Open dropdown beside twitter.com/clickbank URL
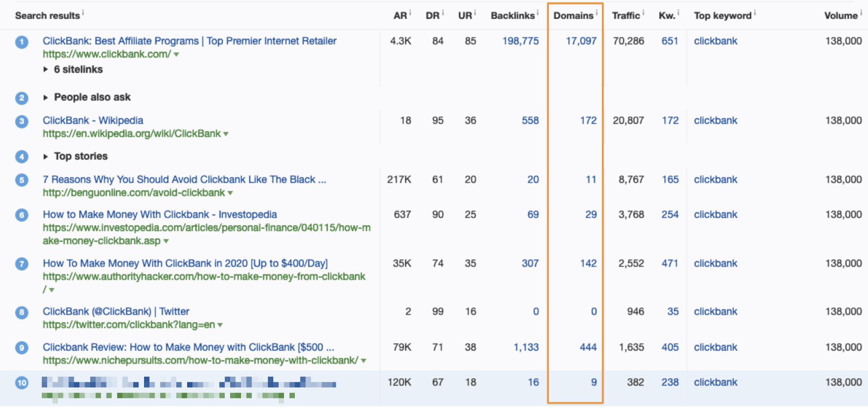868x408 pixels. [220, 325]
